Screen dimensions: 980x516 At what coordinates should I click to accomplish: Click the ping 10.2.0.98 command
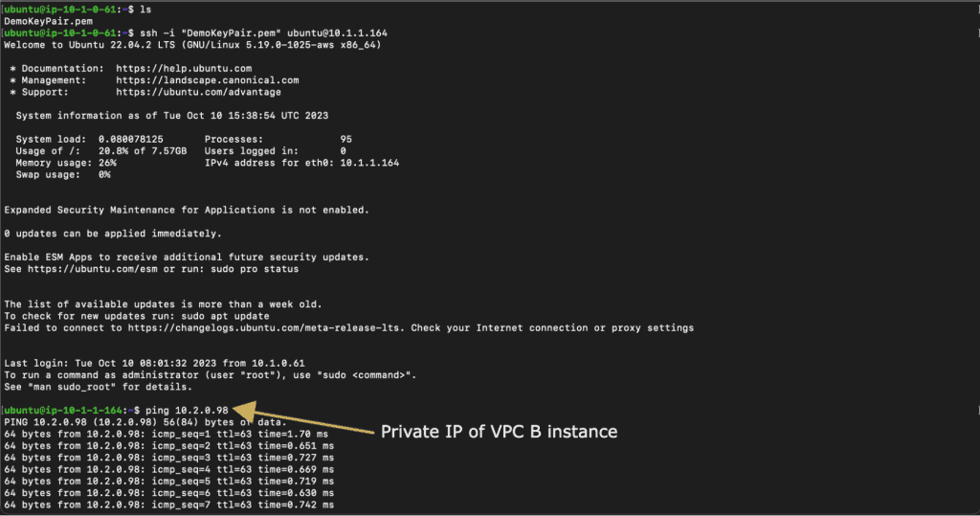click(x=187, y=411)
